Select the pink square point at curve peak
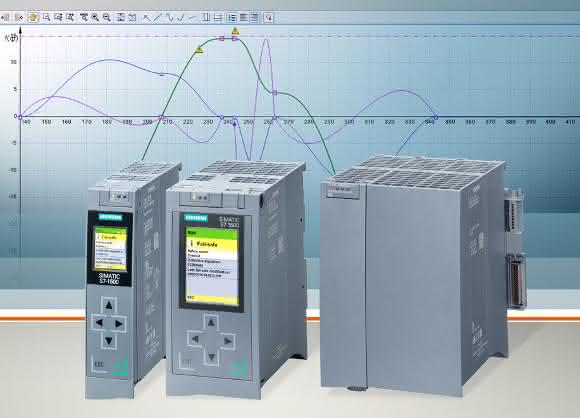Viewport: 580px width, 418px height. pos(222,38)
